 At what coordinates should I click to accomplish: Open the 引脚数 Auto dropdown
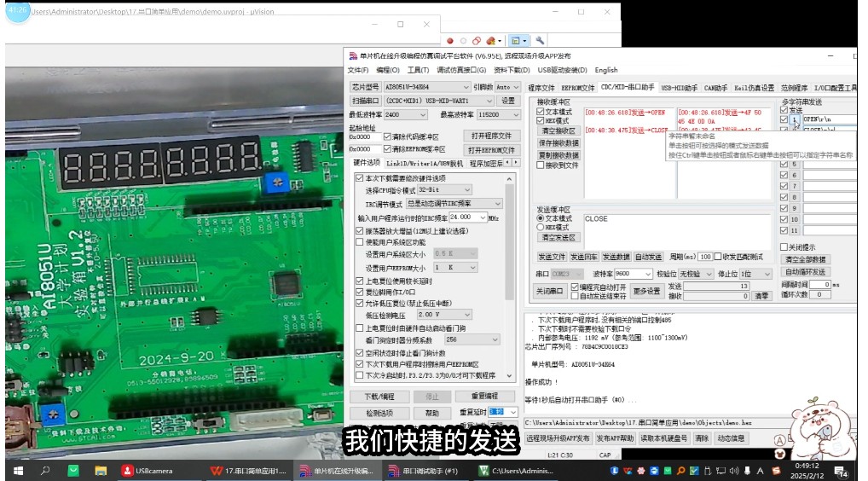pyautogui.click(x=507, y=87)
